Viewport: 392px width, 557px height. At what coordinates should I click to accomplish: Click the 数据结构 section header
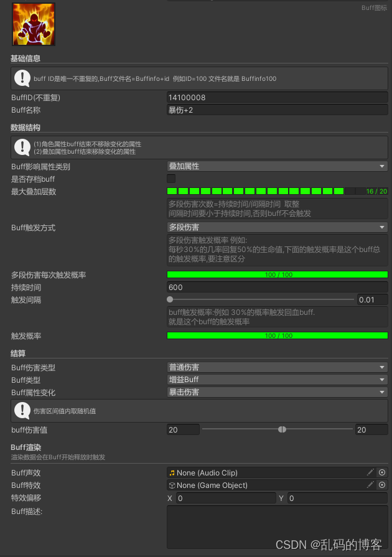pyautogui.click(x=26, y=128)
